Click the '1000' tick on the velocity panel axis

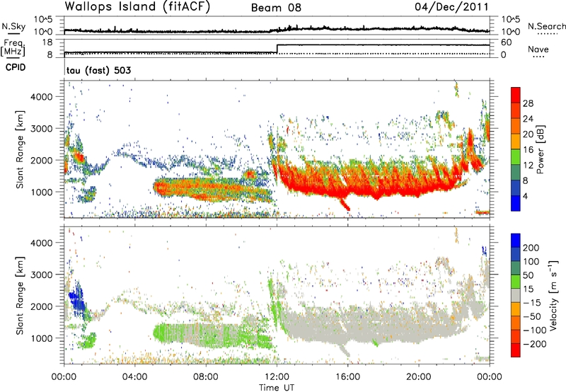[41, 338]
